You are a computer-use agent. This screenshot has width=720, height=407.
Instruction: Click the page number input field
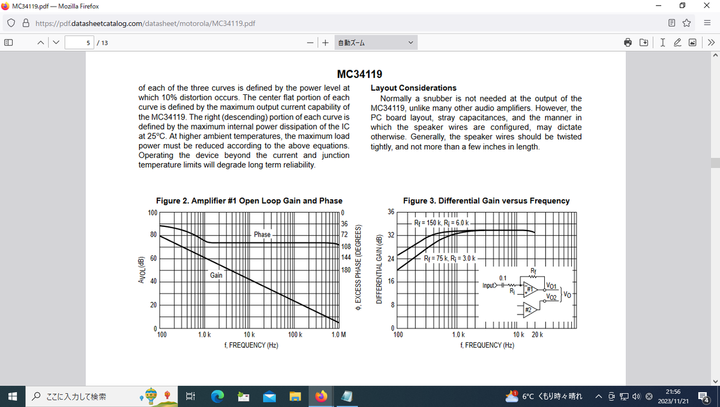tap(78, 43)
